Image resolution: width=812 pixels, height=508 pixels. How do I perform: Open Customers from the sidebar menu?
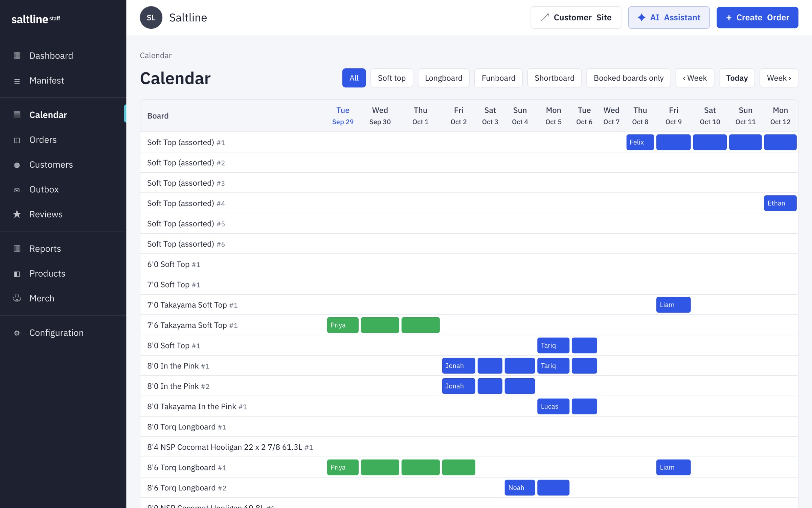51,165
